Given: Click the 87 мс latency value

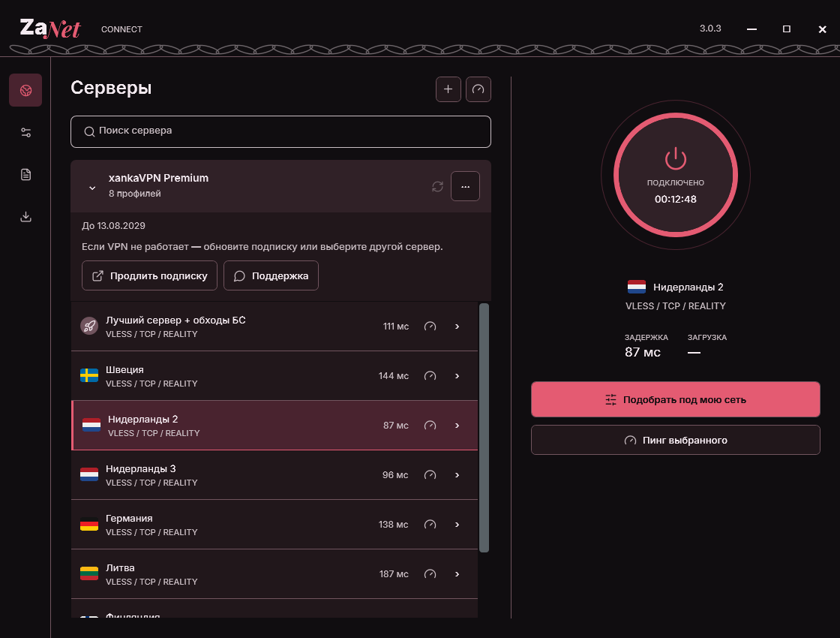Looking at the screenshot, I should click(642, 352).
